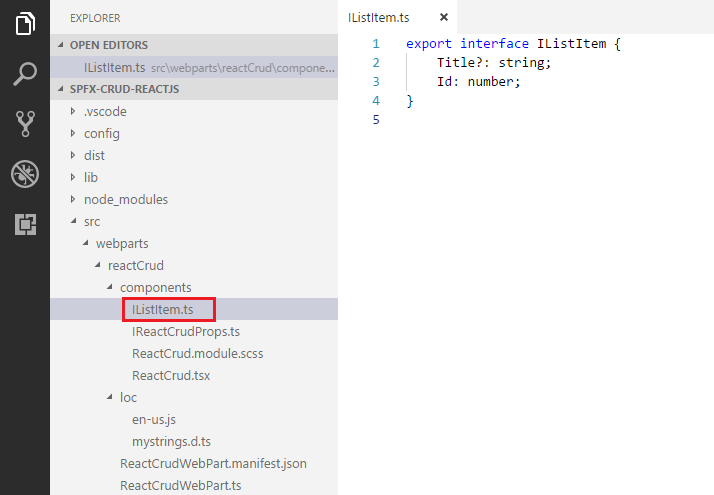Viewport: 714px width, 495px height.
Task: Open the Source Control git icon
Action: (x=25, y=124)
